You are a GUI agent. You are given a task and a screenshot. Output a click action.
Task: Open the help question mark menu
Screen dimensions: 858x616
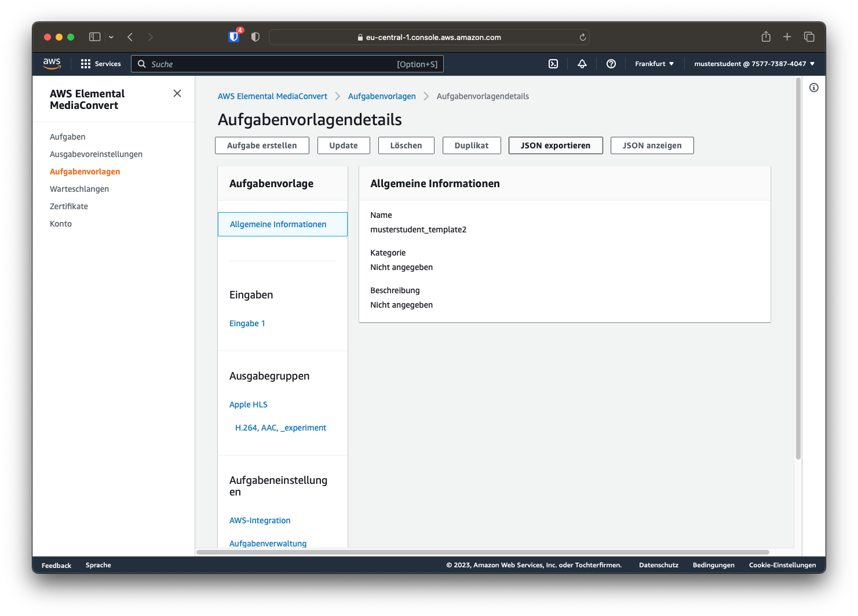coord(611,64)
